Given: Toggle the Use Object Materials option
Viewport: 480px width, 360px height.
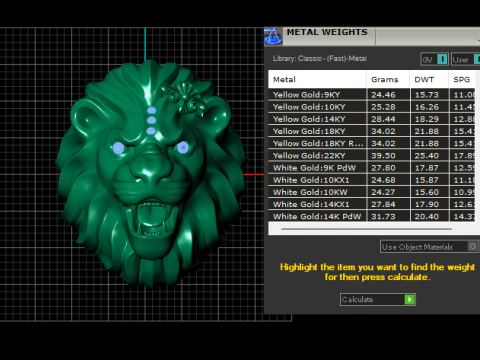Looking at the screenshot, I should tap(472, 247).
